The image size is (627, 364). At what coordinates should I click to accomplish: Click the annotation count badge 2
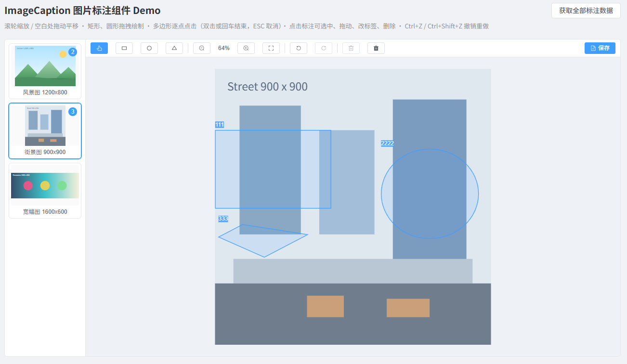click(73, 52)
